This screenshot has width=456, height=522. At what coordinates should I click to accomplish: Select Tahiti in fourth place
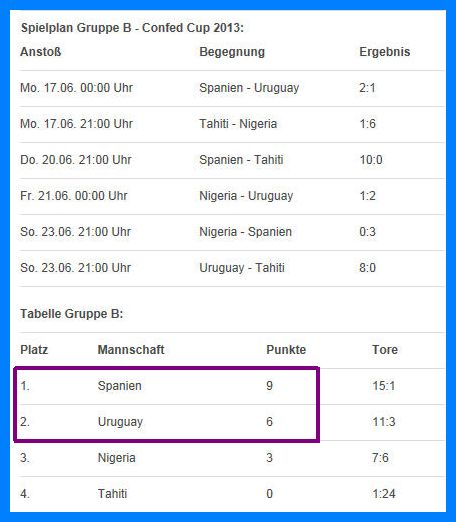point(112,494)
